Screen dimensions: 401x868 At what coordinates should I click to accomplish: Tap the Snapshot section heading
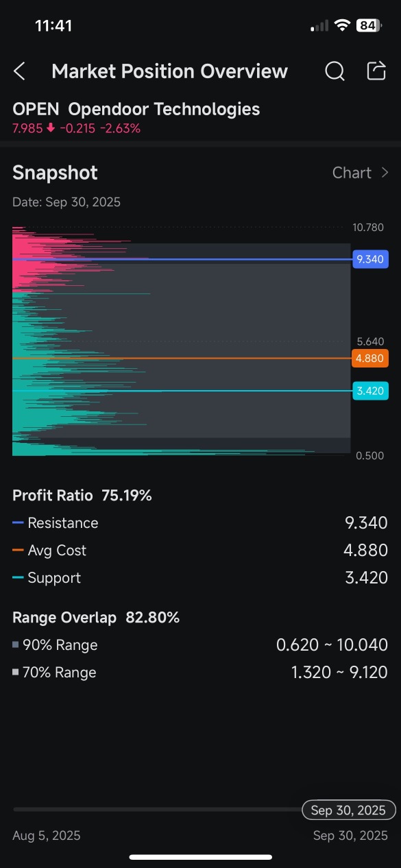(x=55, y=173)
